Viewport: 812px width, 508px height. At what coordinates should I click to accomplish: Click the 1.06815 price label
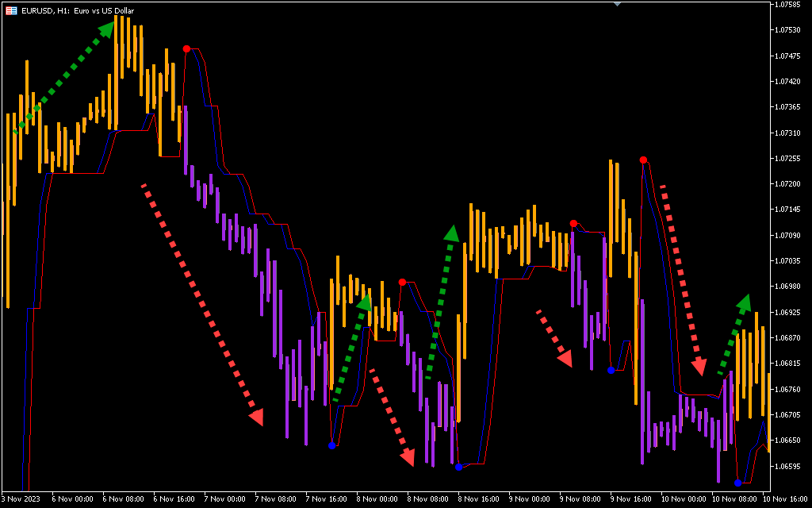(x=789, y=364)
